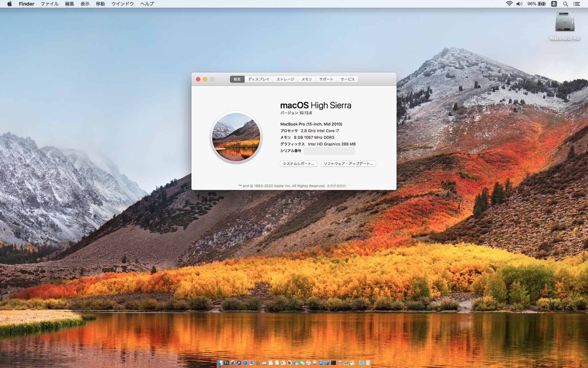Click the High Sierra logo image

pyautogui.click(x=236, y=137)
